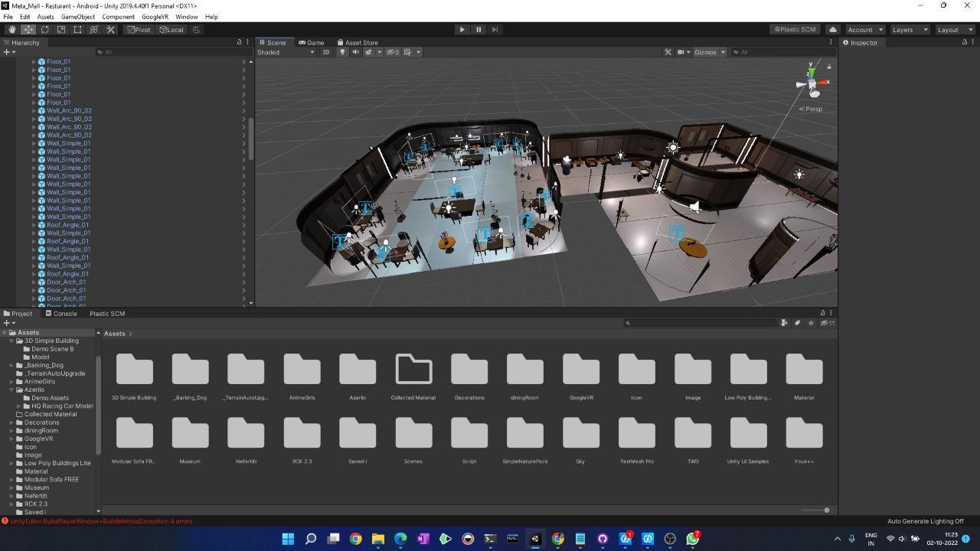Viewport: 980px width, 551px height.
Task: Open the Hierarchy create plus menu
Action: pyautogui.click(x=8, y=52)
